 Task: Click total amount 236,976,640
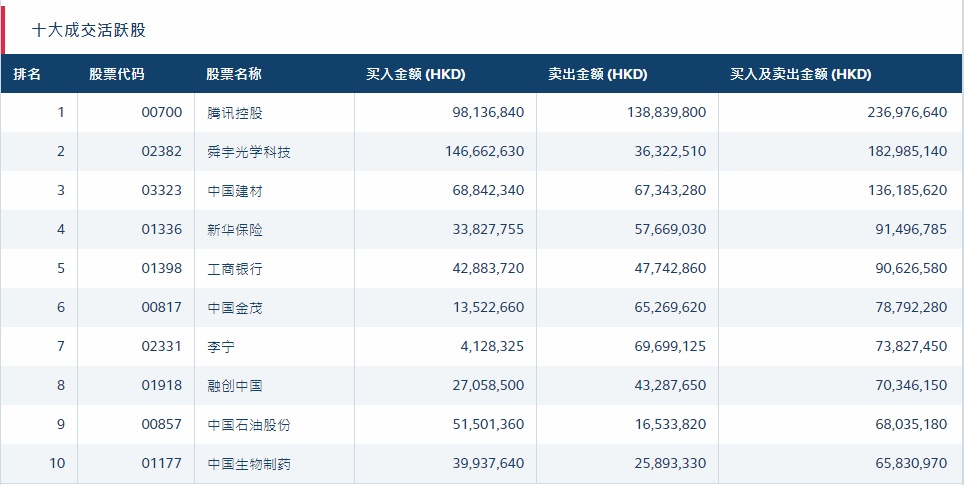tap(907, 112)
